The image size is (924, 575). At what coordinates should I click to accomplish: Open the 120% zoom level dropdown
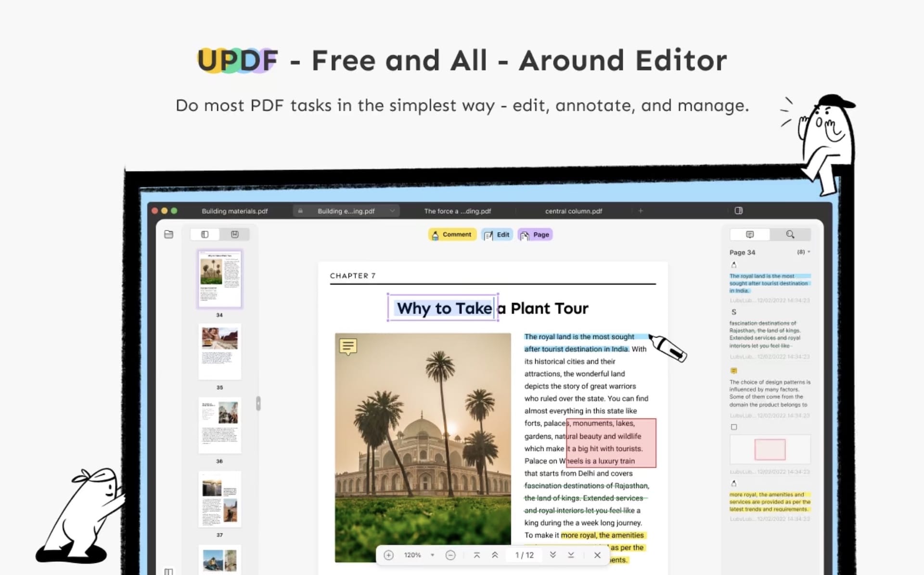click(x=432, y=555)
